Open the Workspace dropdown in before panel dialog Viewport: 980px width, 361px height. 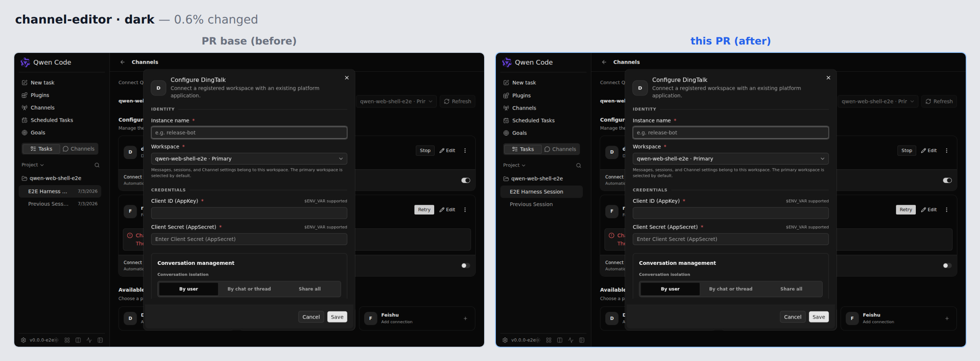(249, 159)
